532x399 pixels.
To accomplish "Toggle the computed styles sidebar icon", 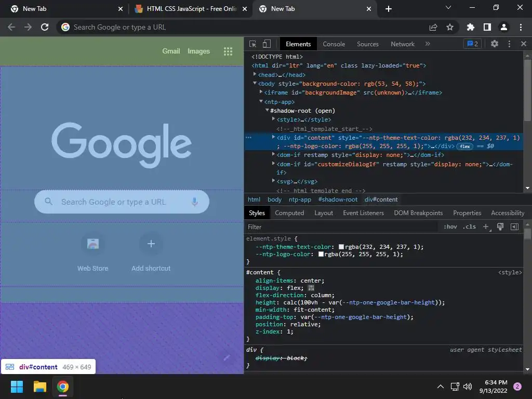I will point(514,227).
